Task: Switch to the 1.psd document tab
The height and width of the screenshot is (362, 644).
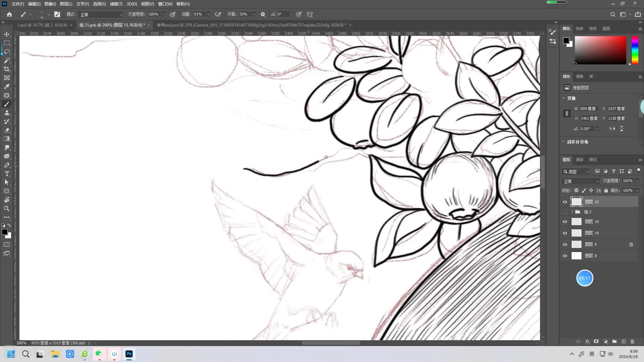Action: [x=42, y=25]
